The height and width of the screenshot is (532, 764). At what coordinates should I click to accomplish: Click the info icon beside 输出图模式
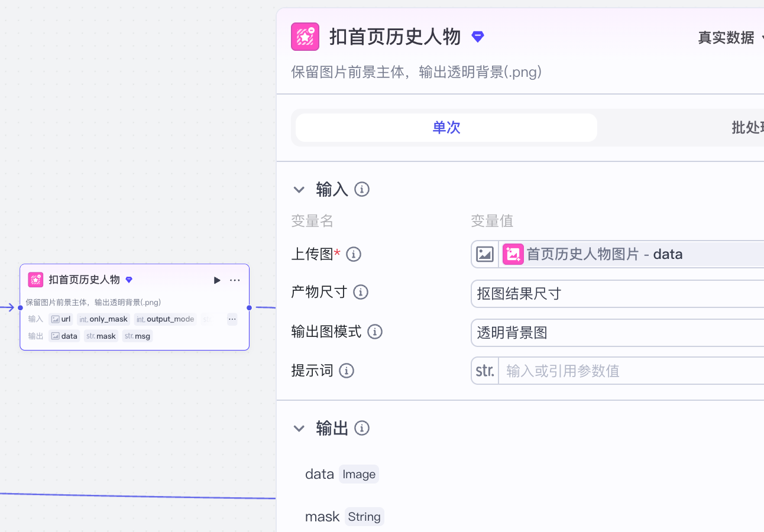click(375, 332)
